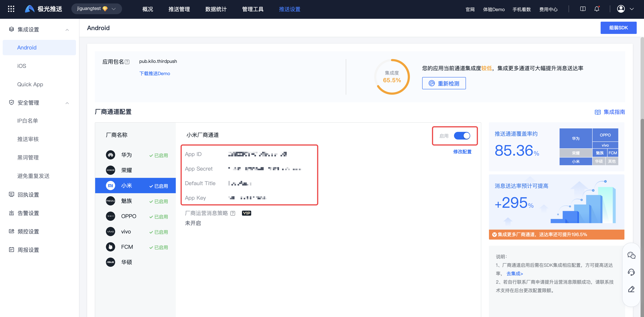Open the 手机看数 link

(x=522, y=9)
